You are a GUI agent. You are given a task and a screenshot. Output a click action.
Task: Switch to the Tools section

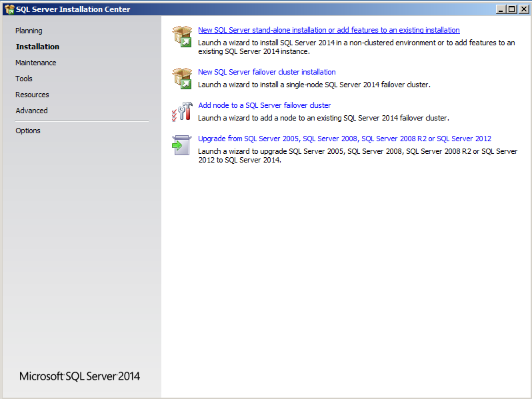(24, 79)
